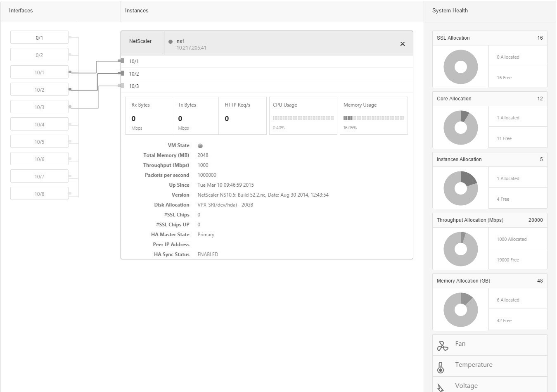Screen dimensions: 557x392
Task: Select interface 10/5
Action: click(39, 141)
